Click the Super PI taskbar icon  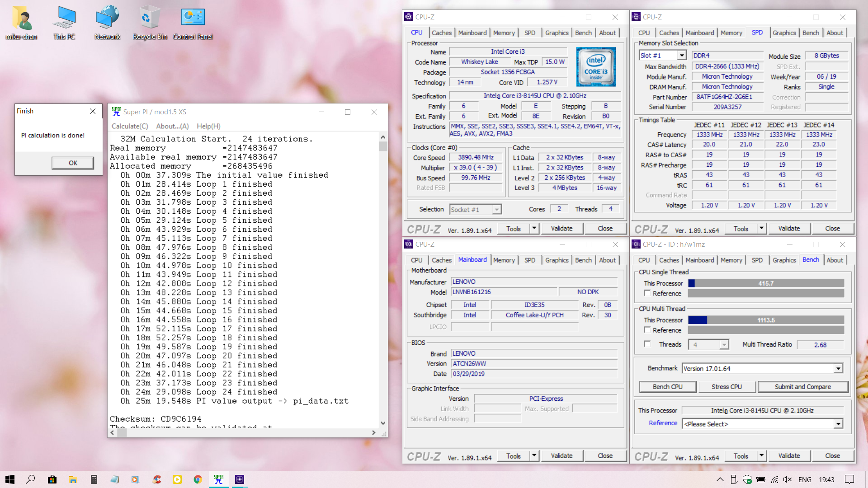[x=219, y=479]
